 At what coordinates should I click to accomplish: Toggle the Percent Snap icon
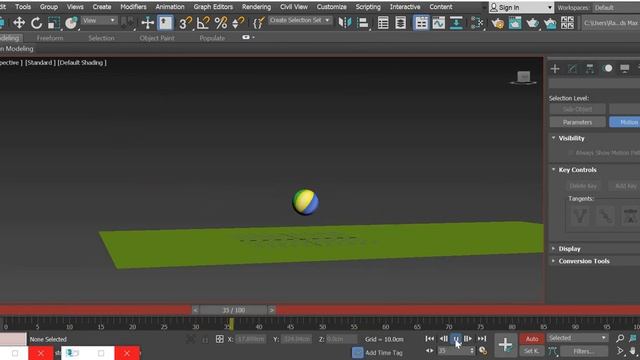[x=220, y=23]
